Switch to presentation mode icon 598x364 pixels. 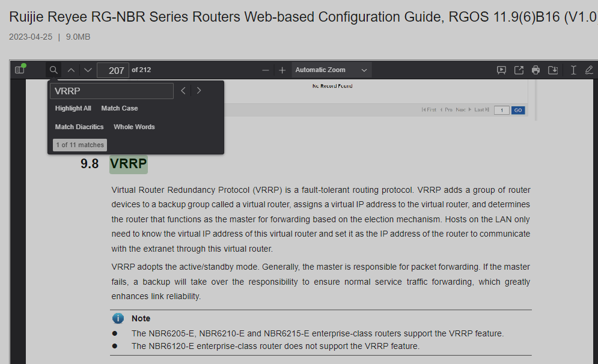[x=501, y=70]
